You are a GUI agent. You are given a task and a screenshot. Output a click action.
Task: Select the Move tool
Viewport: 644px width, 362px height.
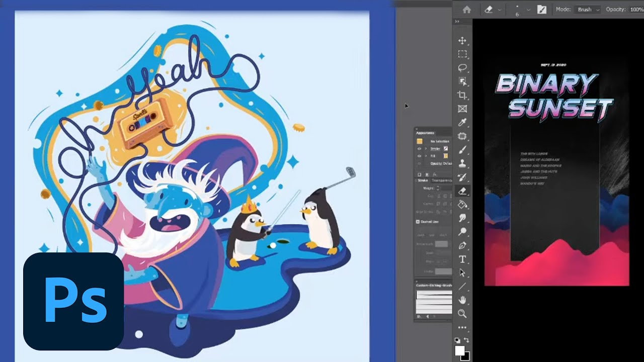(x=462, y=41)
